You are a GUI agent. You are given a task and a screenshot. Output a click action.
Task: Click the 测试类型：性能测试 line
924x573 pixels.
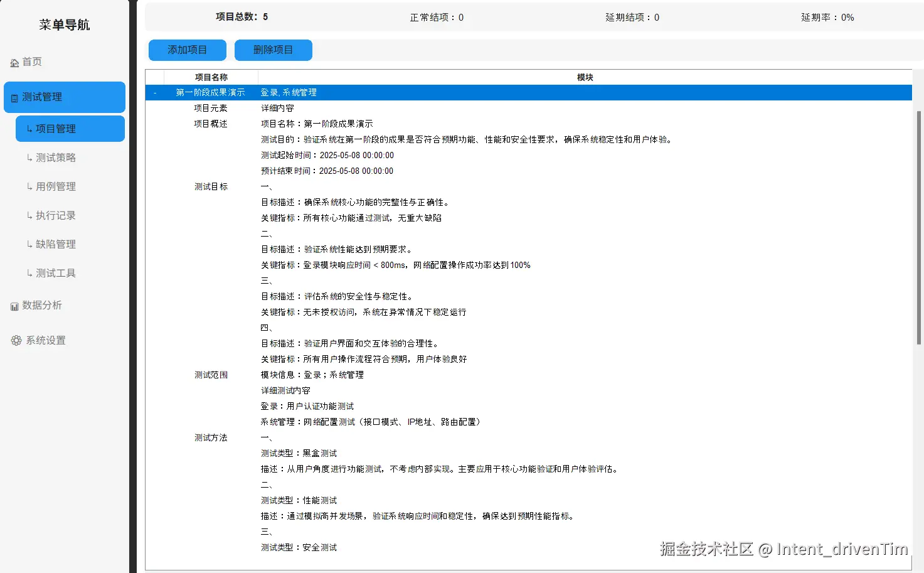point(299,501)
